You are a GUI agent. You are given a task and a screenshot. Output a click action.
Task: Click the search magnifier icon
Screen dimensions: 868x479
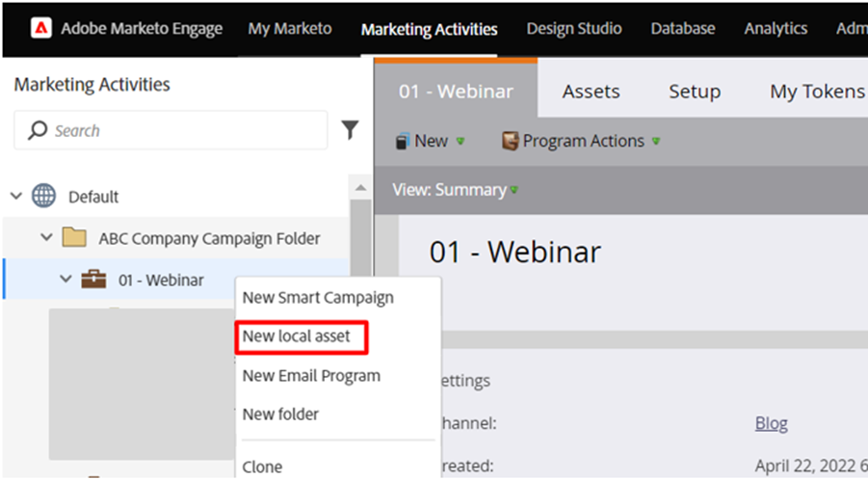pos(38,131)
